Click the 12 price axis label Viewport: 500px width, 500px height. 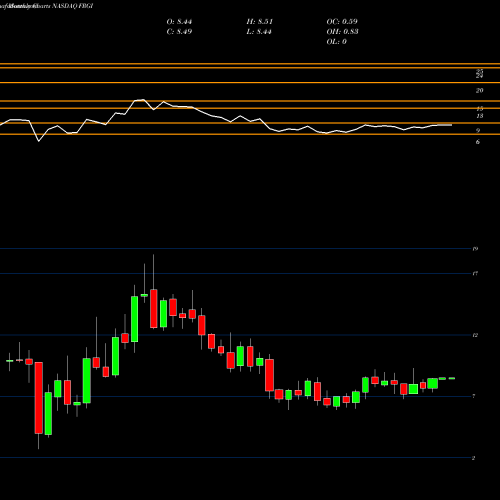pyautogui.click(x=475, y=335)
